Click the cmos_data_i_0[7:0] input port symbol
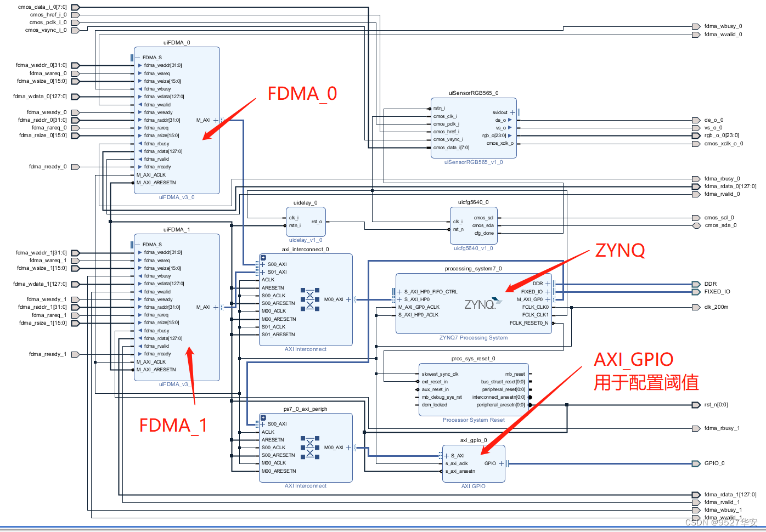This screenshot has width=766, height=532. click(x=76, y=7)
